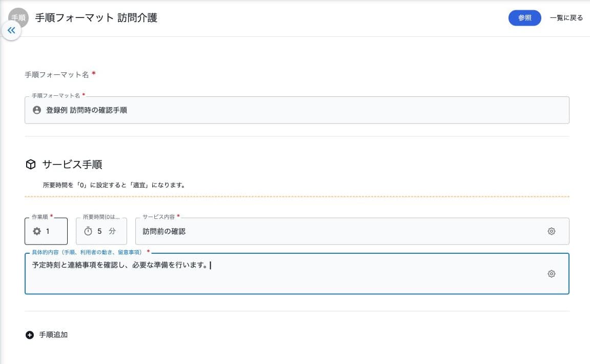
Task: Click stopwatch icon in 所要時間 field
Action: pyautogui.click(x=88, y=231)
